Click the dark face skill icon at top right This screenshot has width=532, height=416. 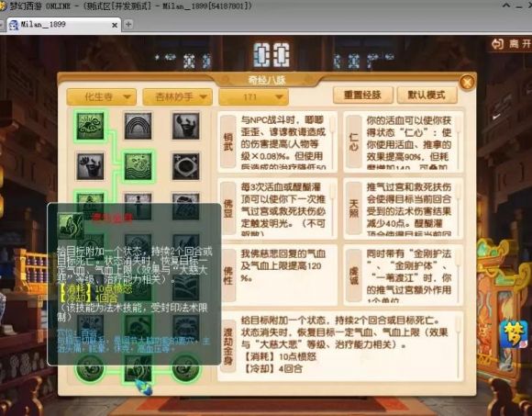185,127
